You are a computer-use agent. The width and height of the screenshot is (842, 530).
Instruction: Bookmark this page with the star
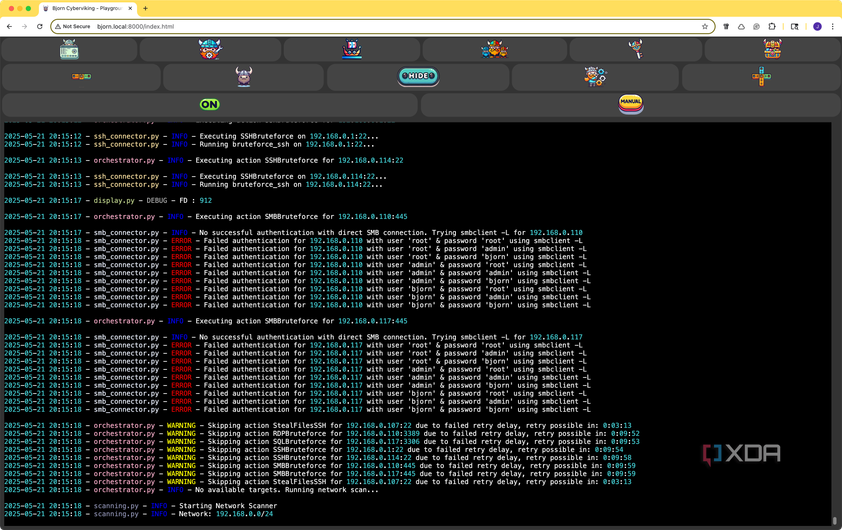(x=705, y=26)
